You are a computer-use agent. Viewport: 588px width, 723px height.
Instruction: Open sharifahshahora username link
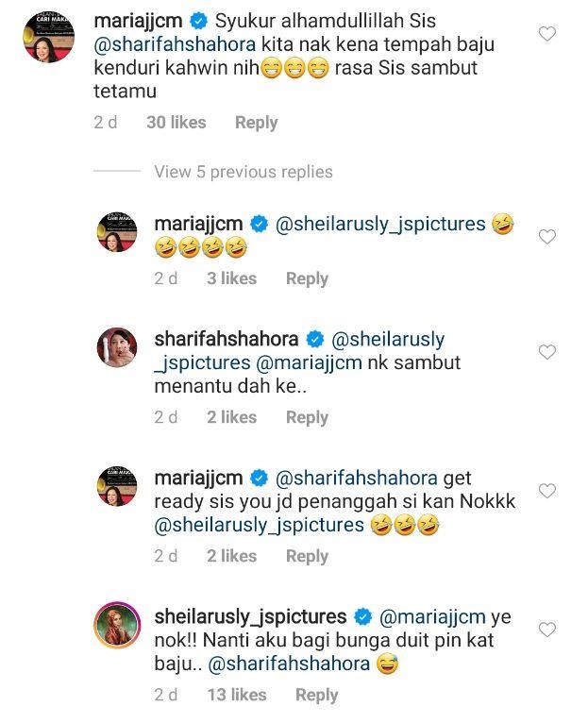click(x=225, y=339)
